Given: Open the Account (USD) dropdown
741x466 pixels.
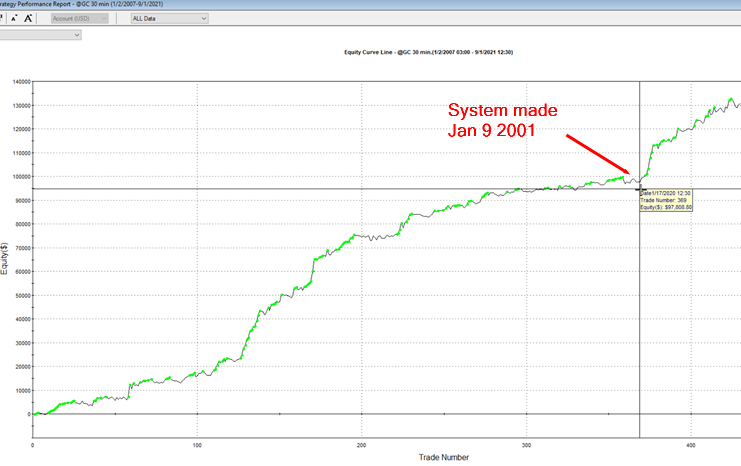Looking at the screenshot, I should (x=82, y=18).
